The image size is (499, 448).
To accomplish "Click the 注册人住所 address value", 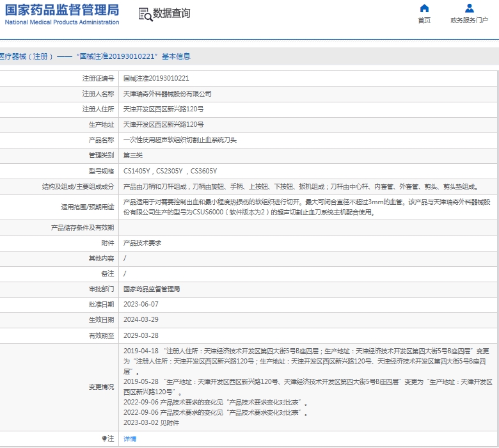I will [x=164, y=109].
